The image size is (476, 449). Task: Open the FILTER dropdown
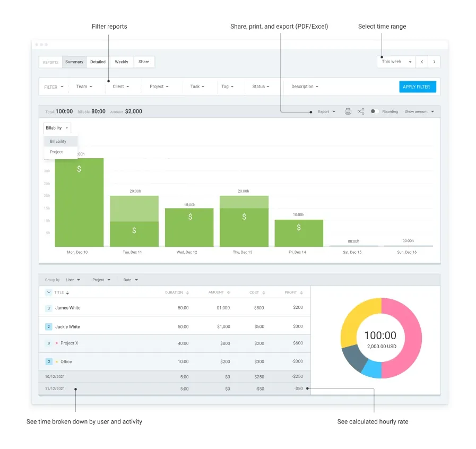54,87
